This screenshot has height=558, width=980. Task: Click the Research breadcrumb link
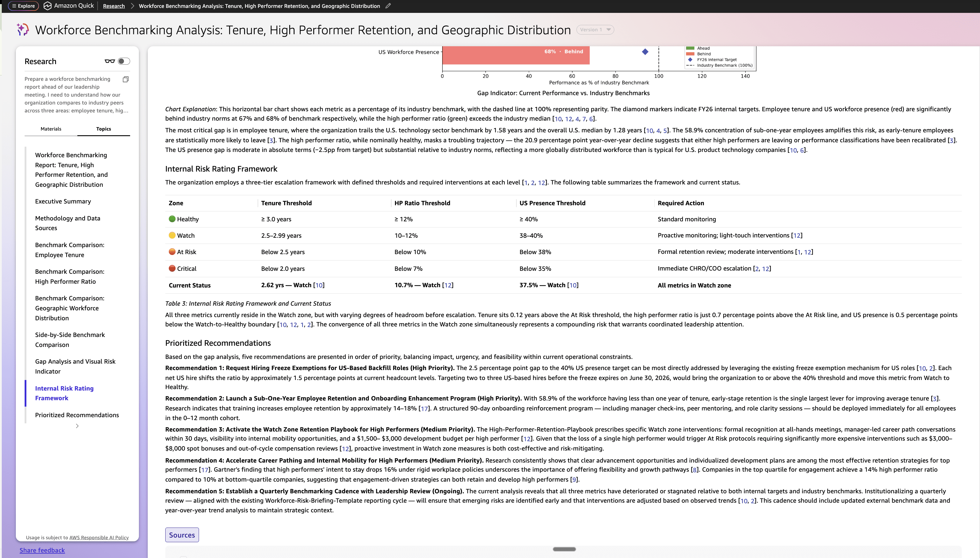(113, 6)
